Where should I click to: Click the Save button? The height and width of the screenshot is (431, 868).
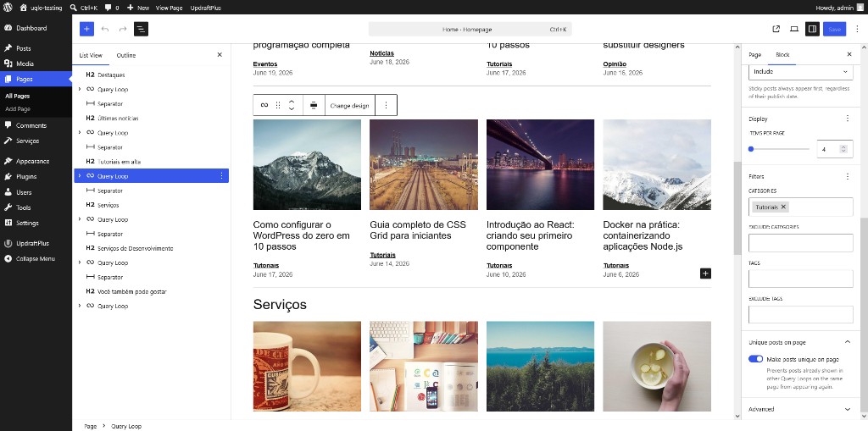tap(834, 30)
